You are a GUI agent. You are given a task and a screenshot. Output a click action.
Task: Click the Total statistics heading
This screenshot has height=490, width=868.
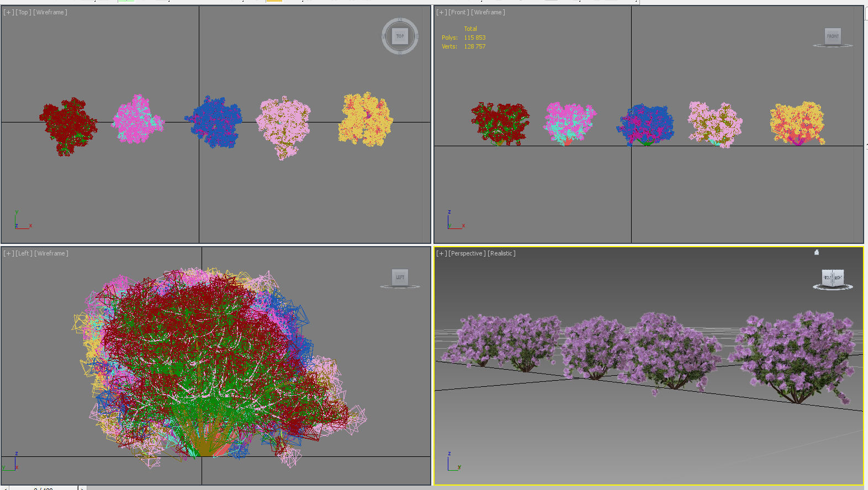470,29
